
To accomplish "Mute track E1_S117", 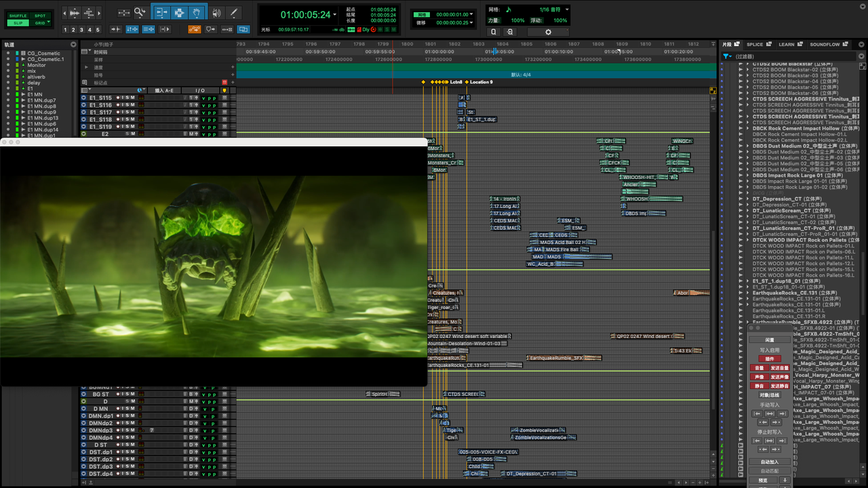I will pyautogui.click(x=133, y=113).
